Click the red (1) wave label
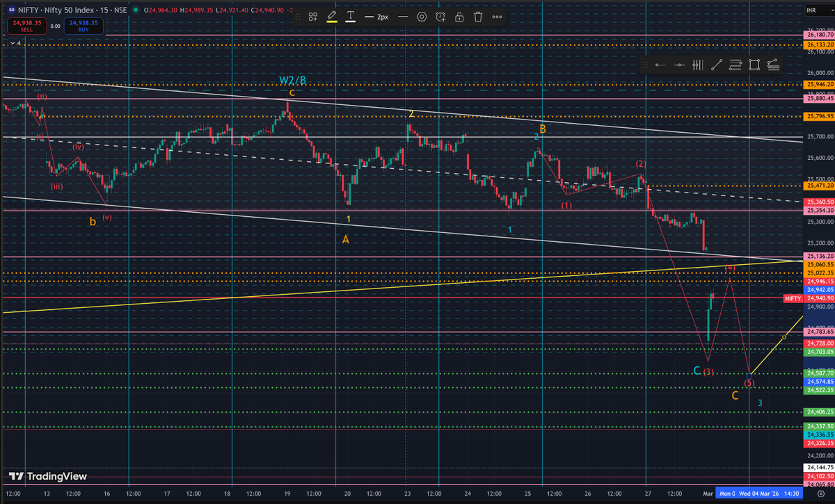The height and width of the screenshot is (504, 835). pos(567,206)
